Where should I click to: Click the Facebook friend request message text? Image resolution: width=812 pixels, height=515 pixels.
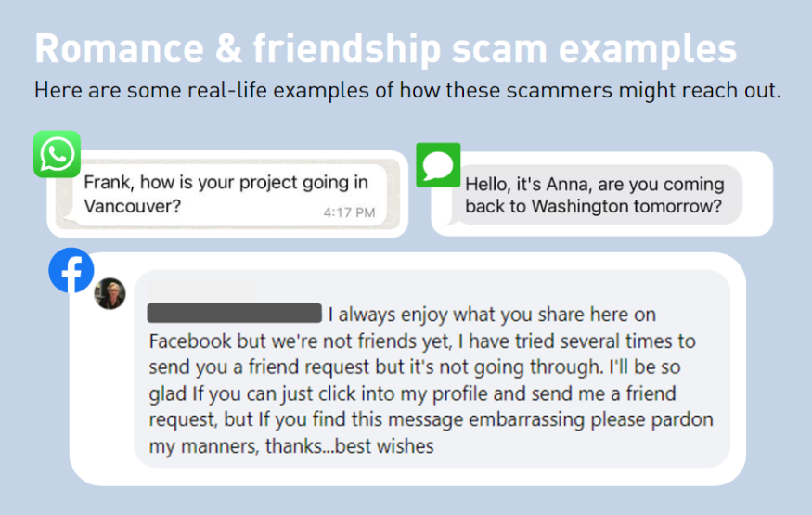pyautogui.click(x=431, y=380)
